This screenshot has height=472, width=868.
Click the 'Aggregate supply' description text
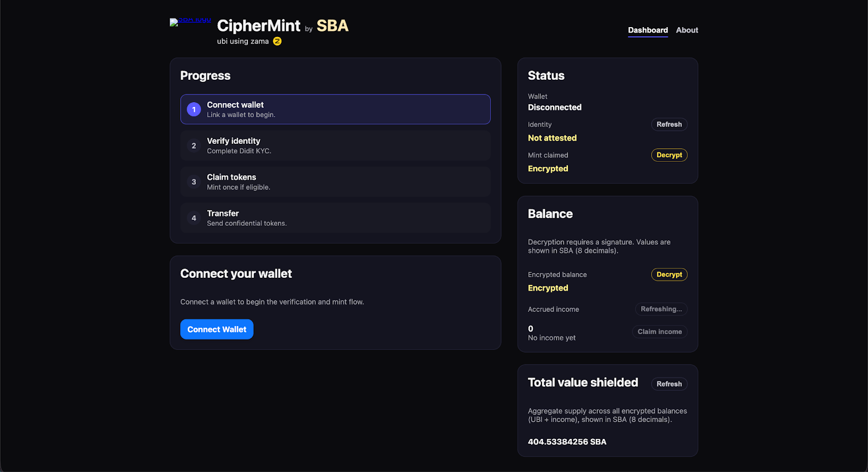607,415
